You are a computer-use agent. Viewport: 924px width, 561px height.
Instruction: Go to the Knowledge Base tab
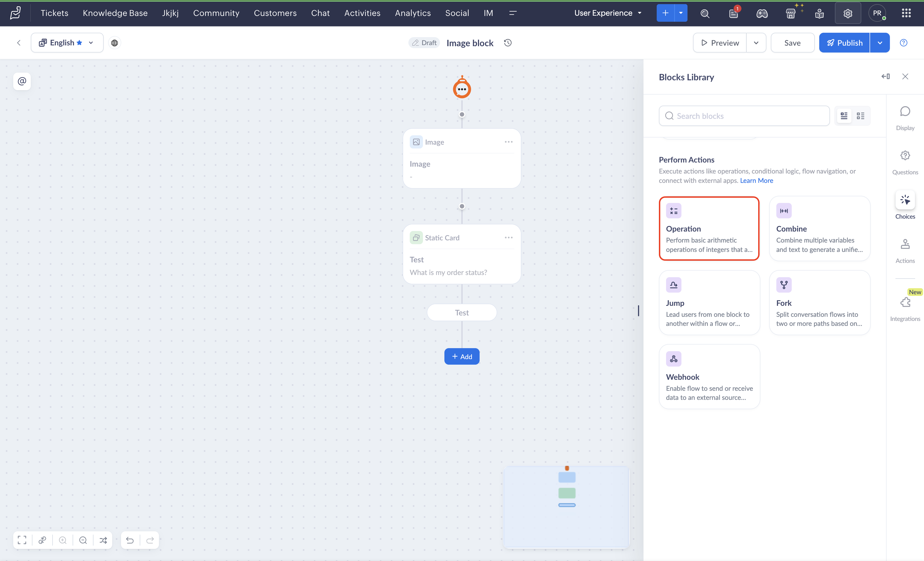pyautogui.click(x=115, y=13)
